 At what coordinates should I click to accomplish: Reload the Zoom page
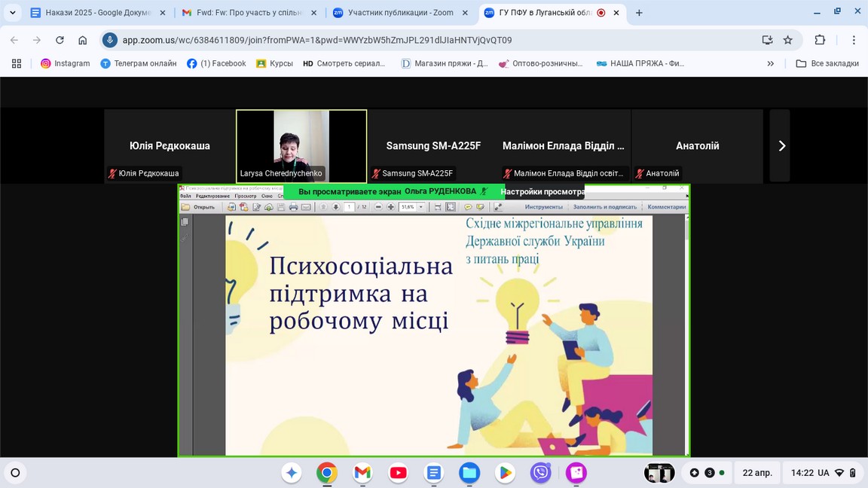click(x=60, y=40)
